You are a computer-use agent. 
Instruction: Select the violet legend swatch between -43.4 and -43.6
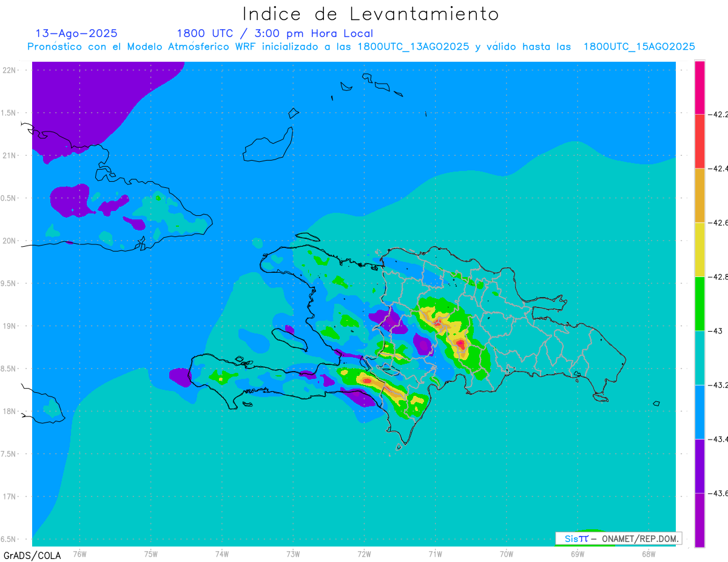(x=699, y=466)
